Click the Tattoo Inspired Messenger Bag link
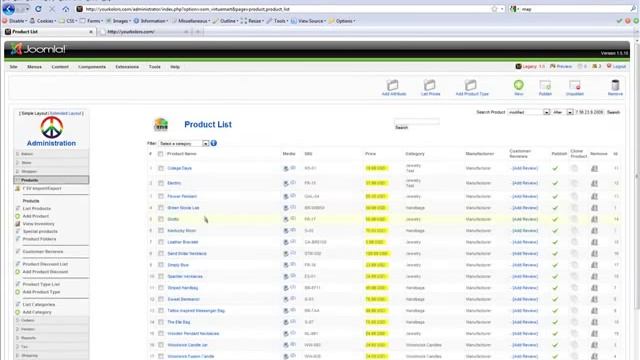640x360 pixels. pos(196,311)
